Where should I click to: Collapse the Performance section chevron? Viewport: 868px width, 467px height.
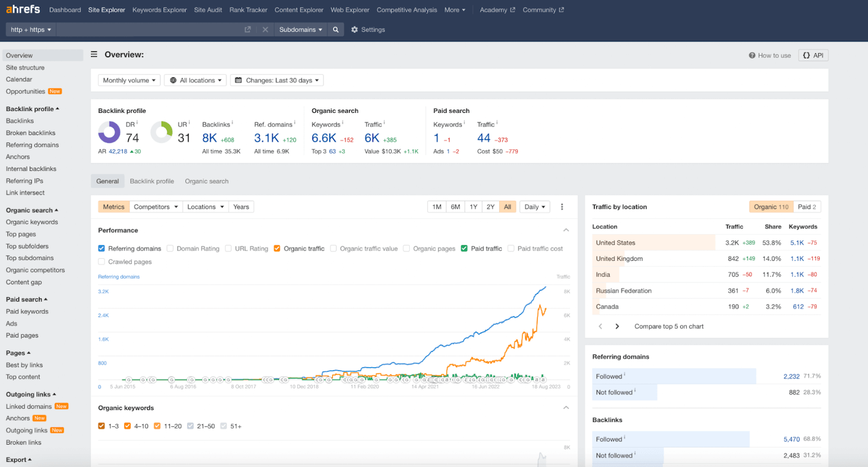click(565, 230)
